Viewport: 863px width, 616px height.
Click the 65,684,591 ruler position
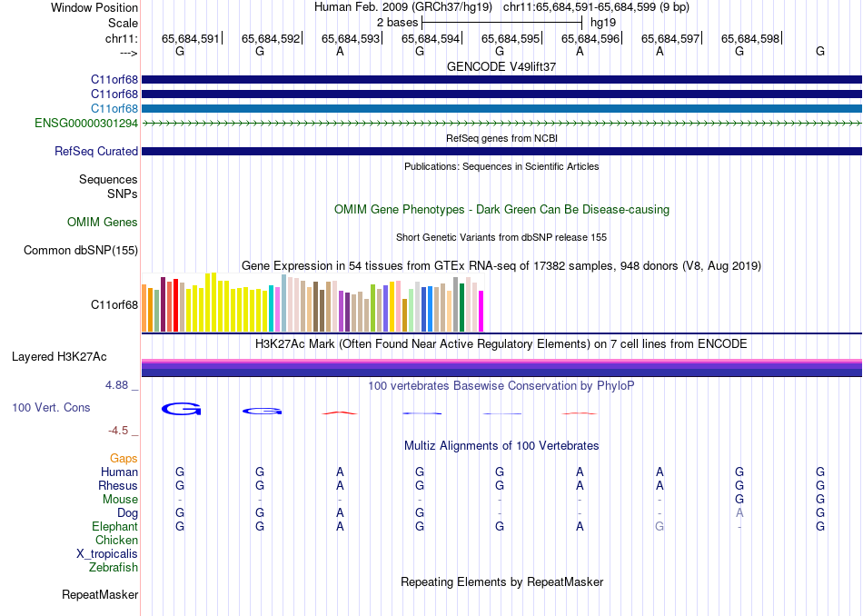(190, 38)
